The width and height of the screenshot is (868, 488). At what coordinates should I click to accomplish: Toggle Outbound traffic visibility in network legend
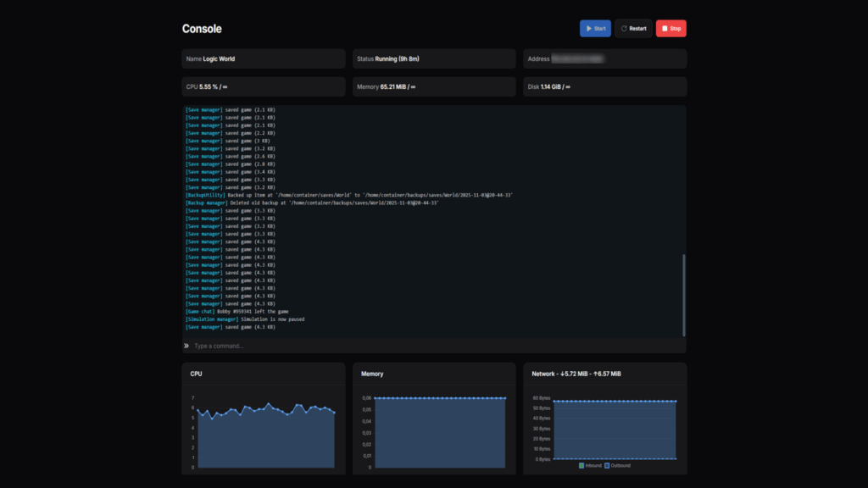click(618, 465)
